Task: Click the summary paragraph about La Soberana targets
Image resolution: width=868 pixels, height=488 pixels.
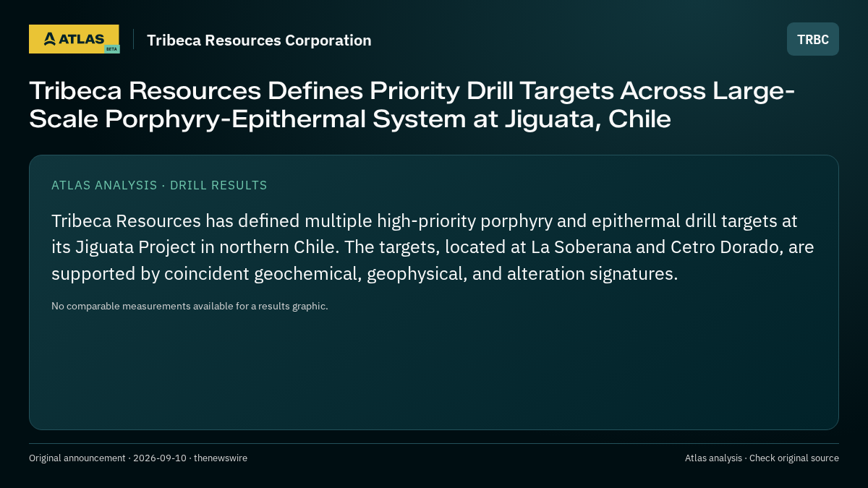Action: [433, 247]
